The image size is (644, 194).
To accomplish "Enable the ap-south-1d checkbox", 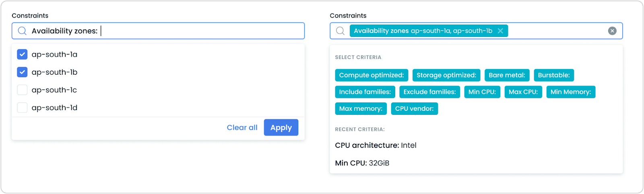I will [22, 108].
